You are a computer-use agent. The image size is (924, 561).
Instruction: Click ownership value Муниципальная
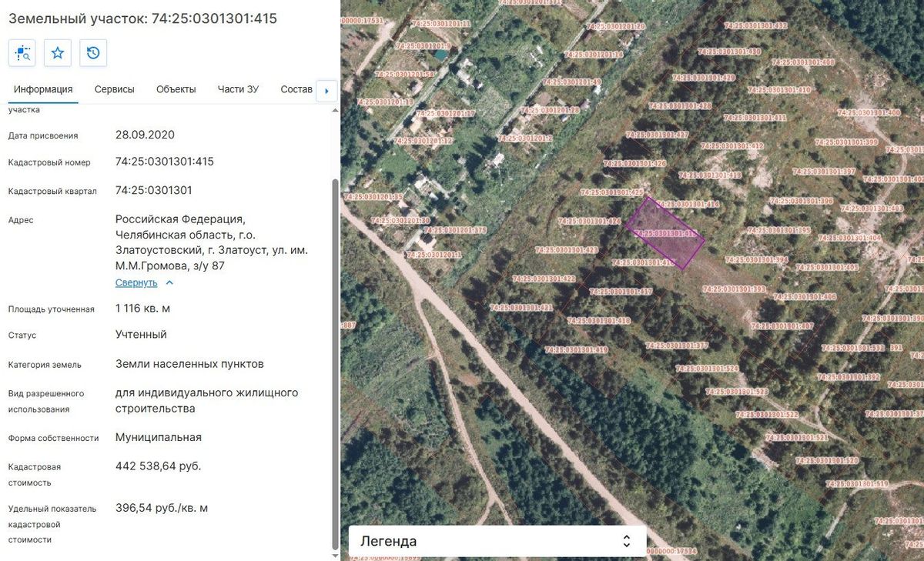[159, 437]
